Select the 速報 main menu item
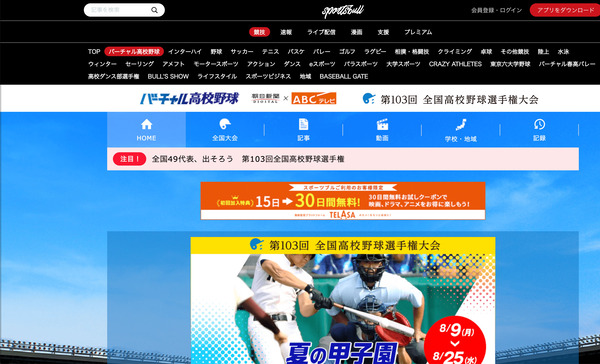 [286, 32]
